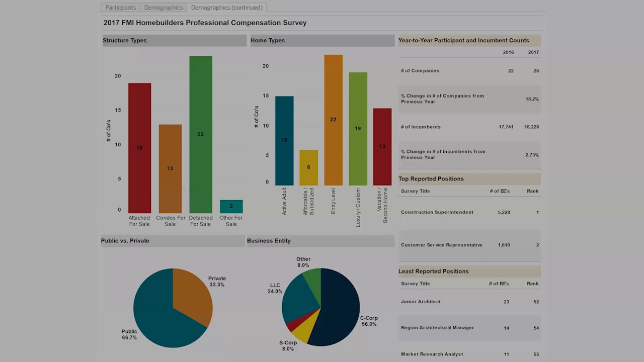Click the Junior Architect row
The width and height of the screenshot is (644, 362).
click(x=469, y=302)
